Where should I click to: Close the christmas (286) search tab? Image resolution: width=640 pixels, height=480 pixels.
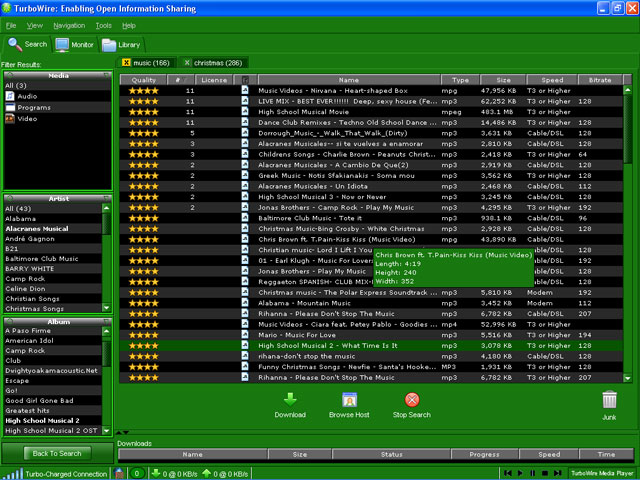pos(188,63)
